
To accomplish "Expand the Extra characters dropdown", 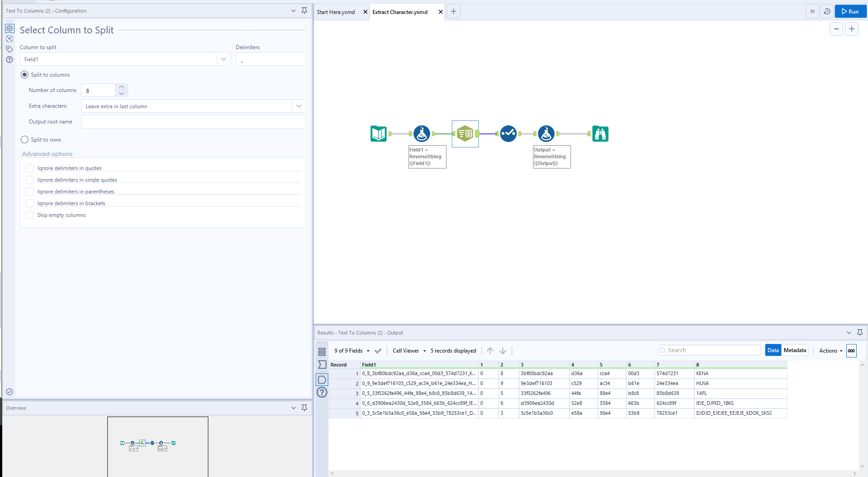I will tap(299, 106).
